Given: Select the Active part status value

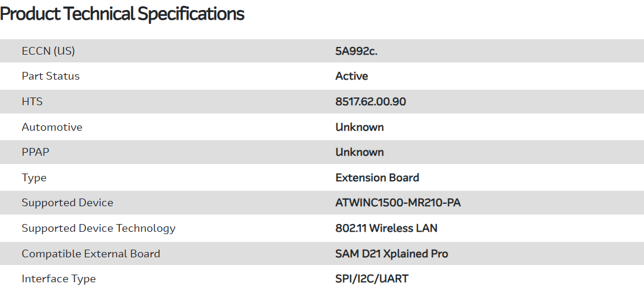Looking at the screenshot, I should click(351, 76).
